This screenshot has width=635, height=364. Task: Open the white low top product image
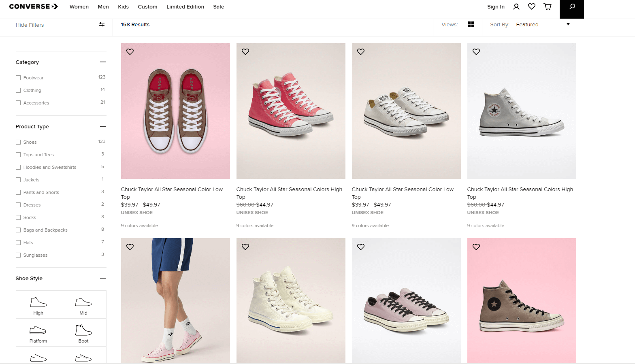click(x=406, y=111)
